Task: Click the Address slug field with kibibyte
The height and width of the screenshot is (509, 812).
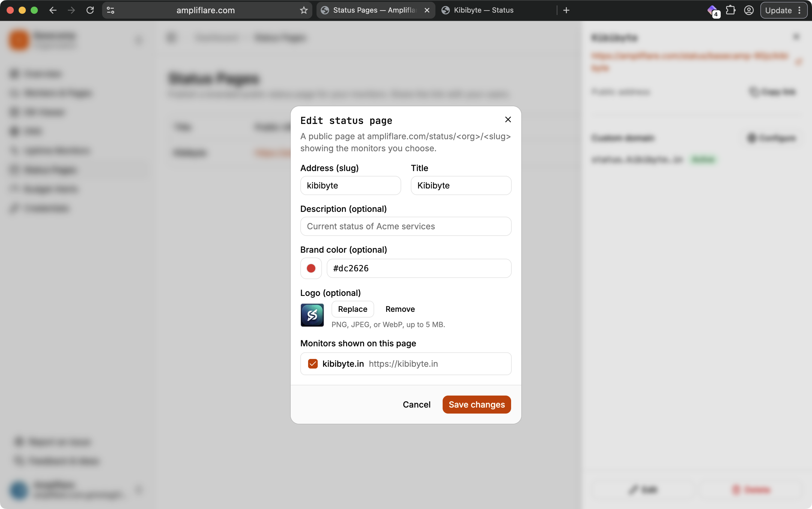Action: (x=350, y=185)
